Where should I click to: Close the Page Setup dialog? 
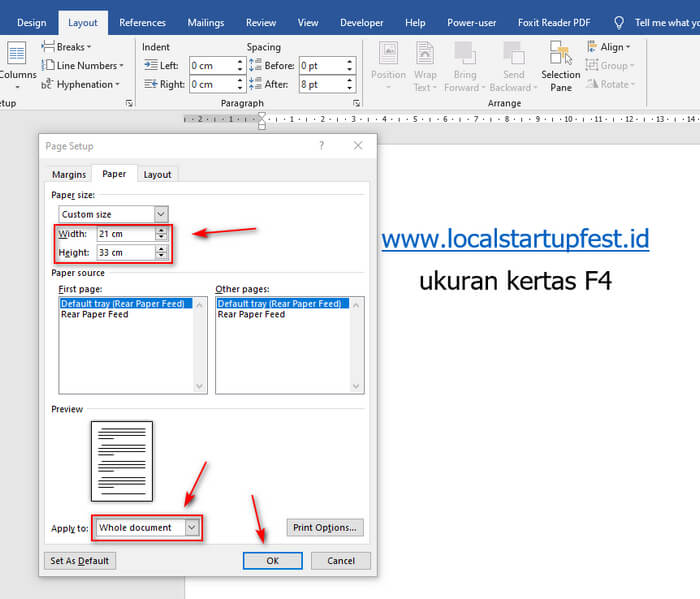pyautogui.click(x=358, y=146)
